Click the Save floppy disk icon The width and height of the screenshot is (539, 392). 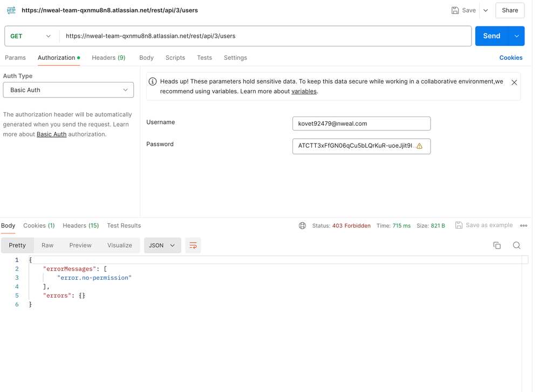tap(455, 10)
